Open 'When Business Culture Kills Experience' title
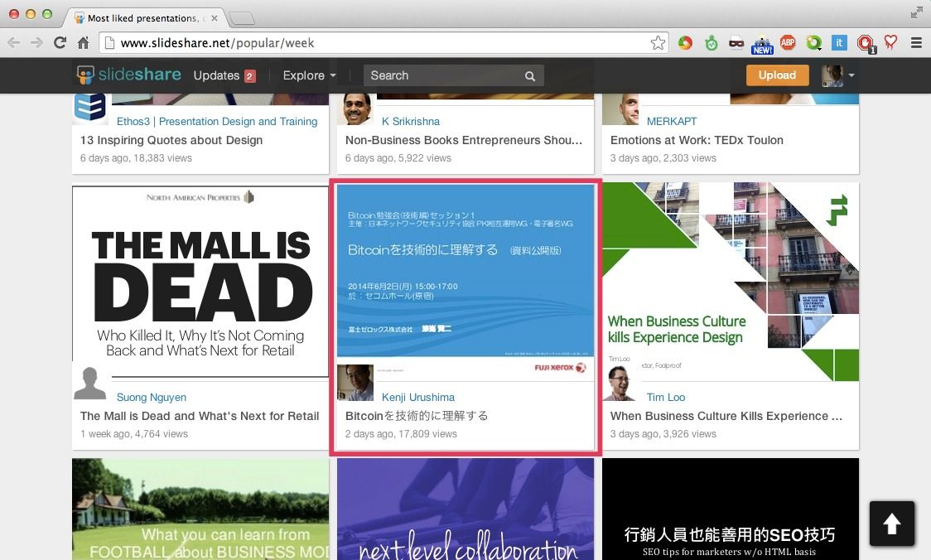The image size is (931, 560). click(x=726, y=417)
